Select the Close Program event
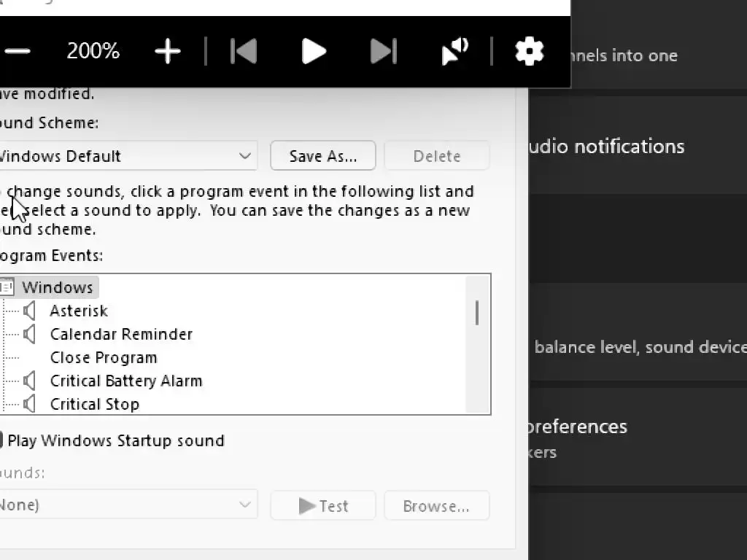This screenshot has height=560, width=747. tap(104, 357)
